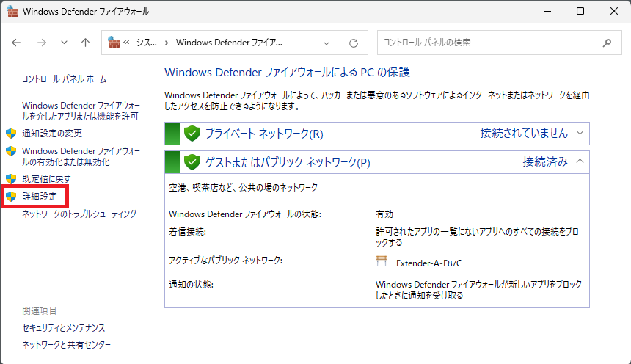Click the search magnifier icon
Viewport: 631px width, 364px height.
click(607, 43)
